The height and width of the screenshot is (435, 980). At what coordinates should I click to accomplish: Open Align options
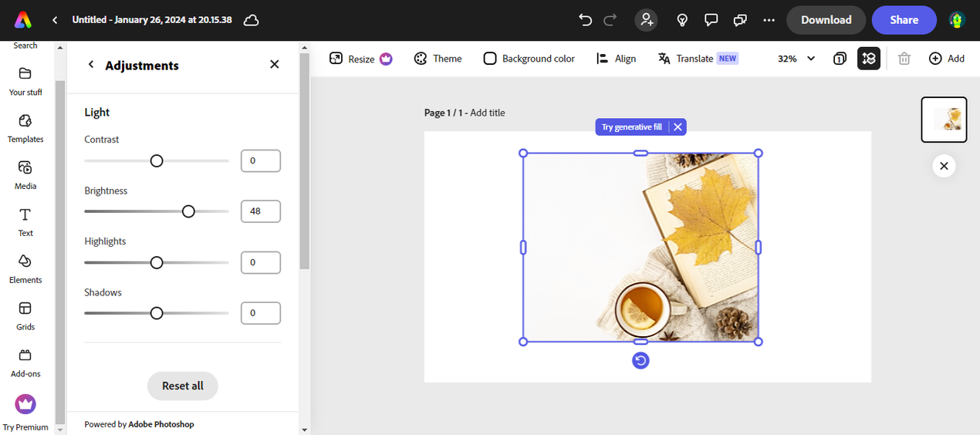616,59
